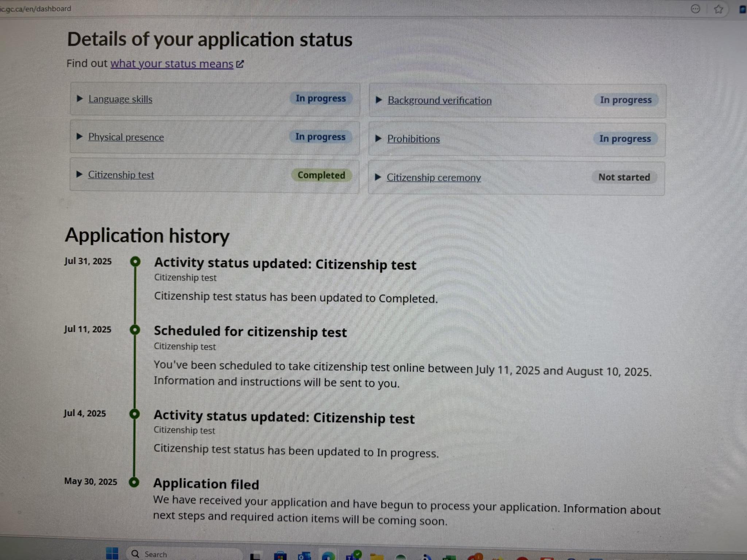Expand the Language skills disclosure triangle

80,98
